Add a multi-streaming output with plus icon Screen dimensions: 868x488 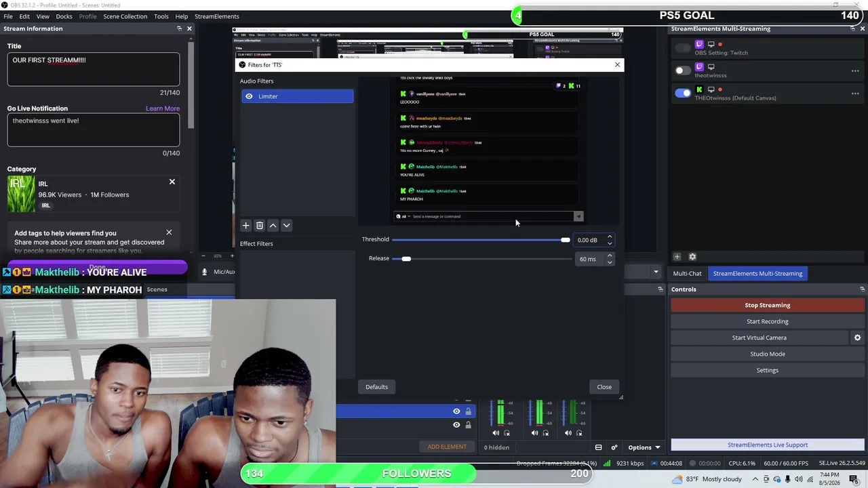(x=677, y=257)
